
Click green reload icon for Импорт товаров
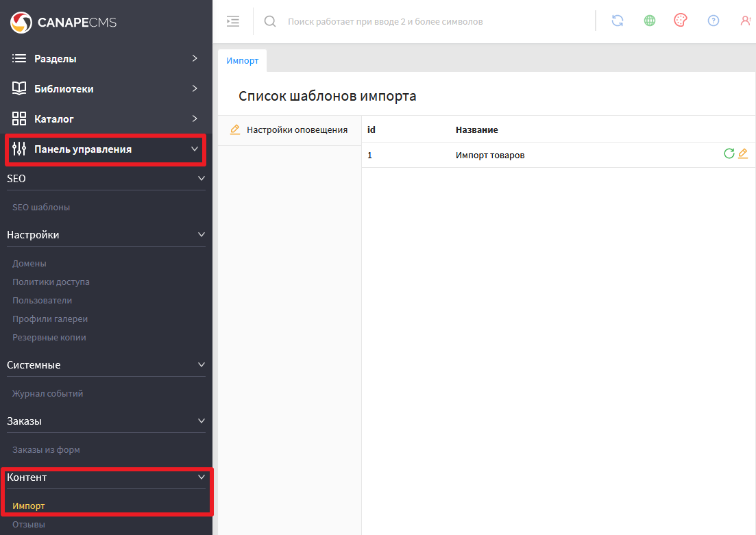pos(729,154)
